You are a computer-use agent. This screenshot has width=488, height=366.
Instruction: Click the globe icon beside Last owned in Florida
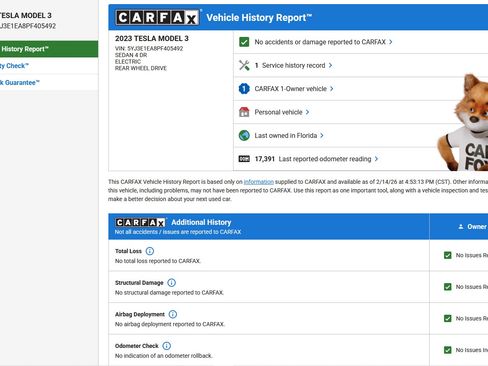[244, 135]
